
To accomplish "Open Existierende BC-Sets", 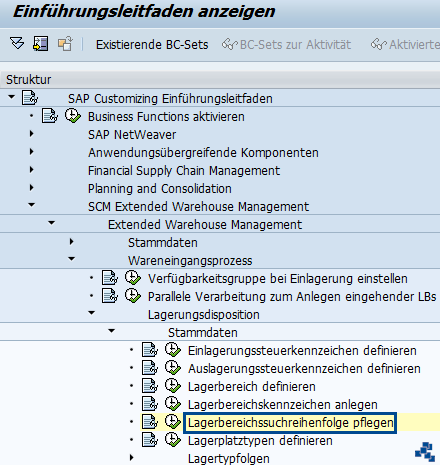I will [152, 45].
